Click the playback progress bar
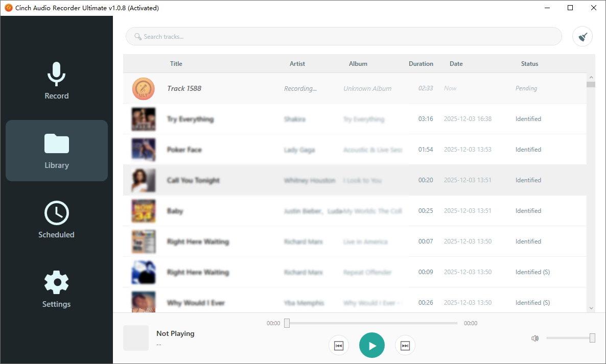 click(373, 323)
